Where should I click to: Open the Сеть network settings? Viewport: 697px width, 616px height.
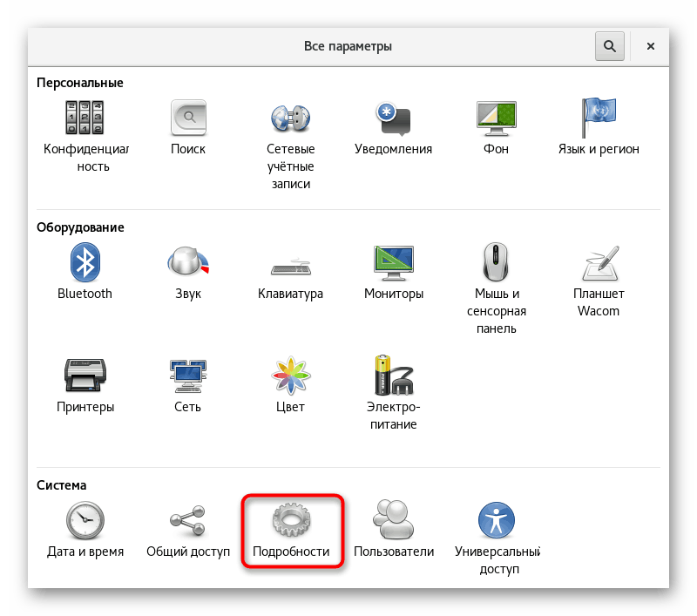tap(188, 376)
